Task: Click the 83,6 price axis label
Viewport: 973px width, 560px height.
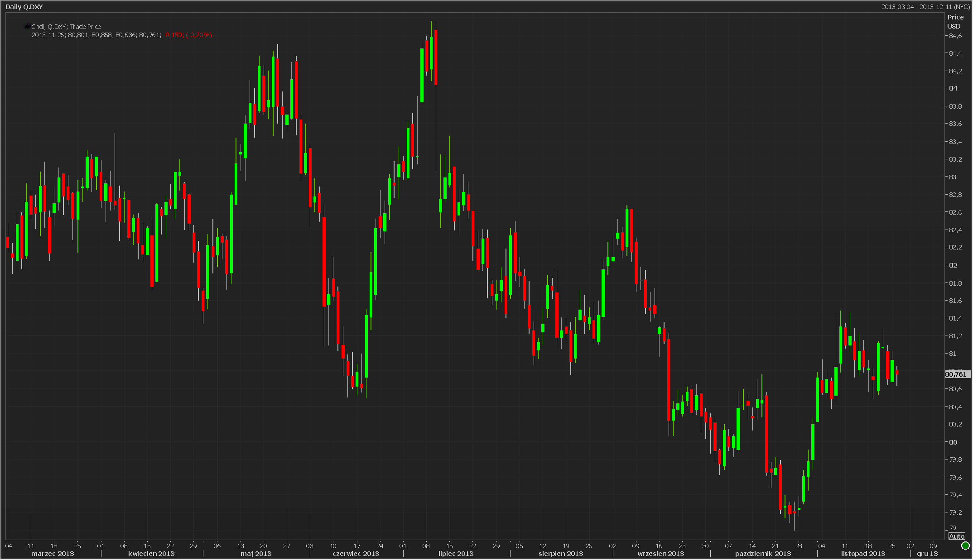Action: (x=955, y=124)
